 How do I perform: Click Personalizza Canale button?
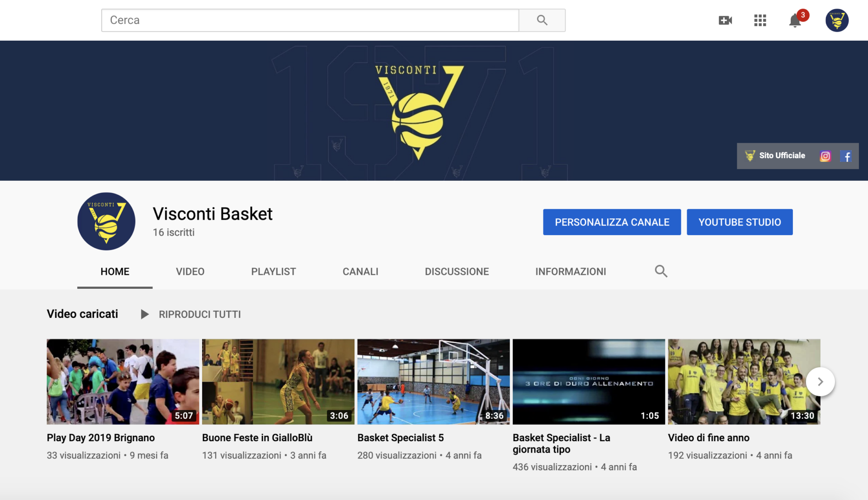point(612,222)
